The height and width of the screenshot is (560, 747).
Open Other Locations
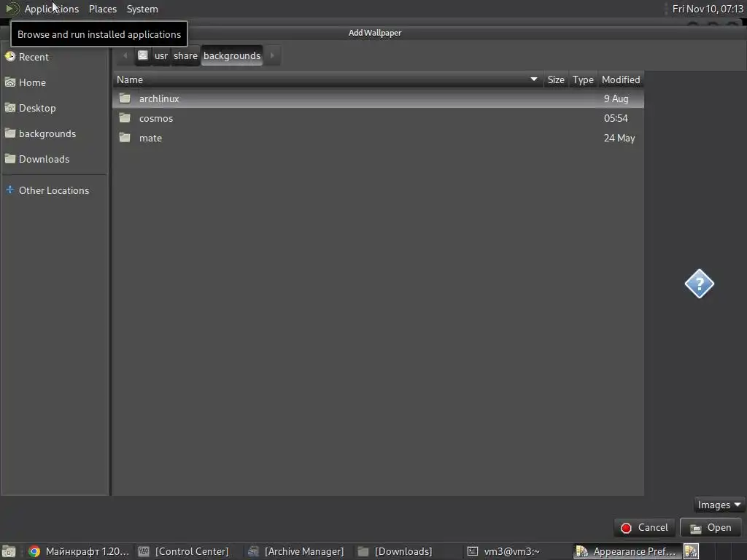[x=54, y=190]
